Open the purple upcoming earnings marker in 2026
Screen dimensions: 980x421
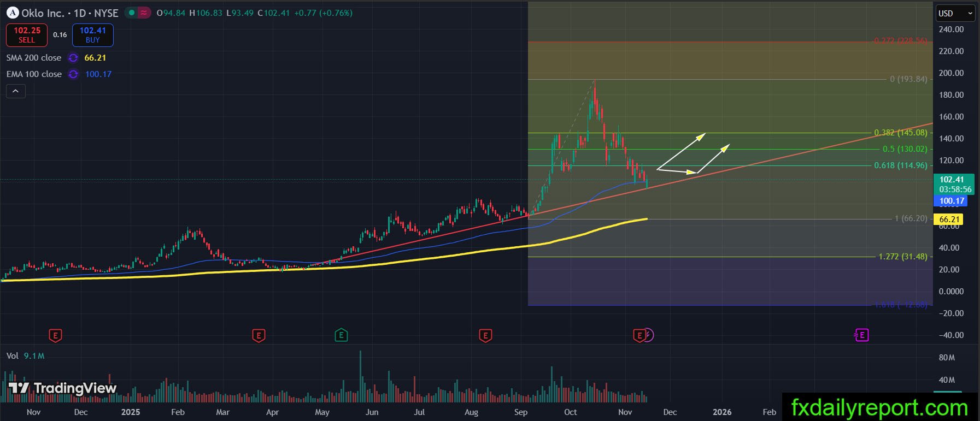(x=861, y=335)
